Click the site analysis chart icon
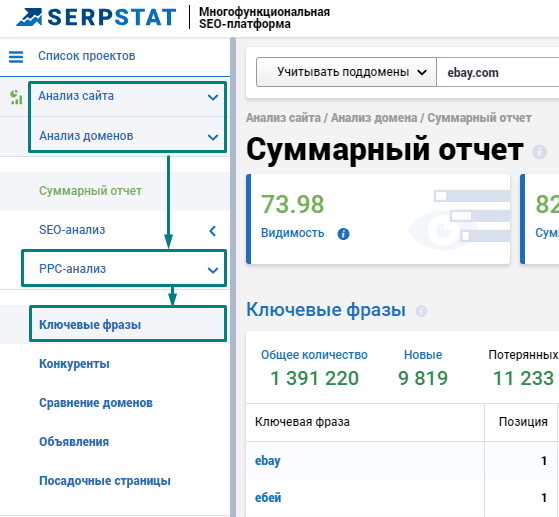559x517 pixels. point(16,97)
